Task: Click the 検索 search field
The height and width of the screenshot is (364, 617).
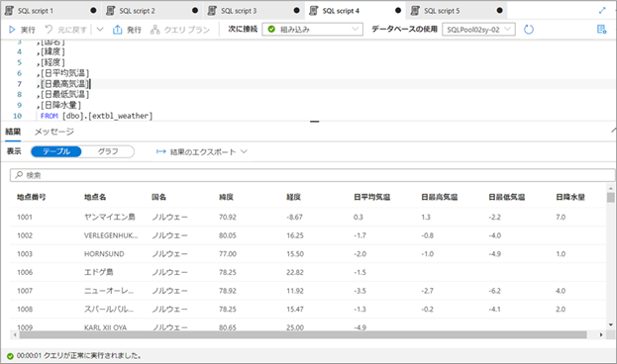Action: click(312, 175)
